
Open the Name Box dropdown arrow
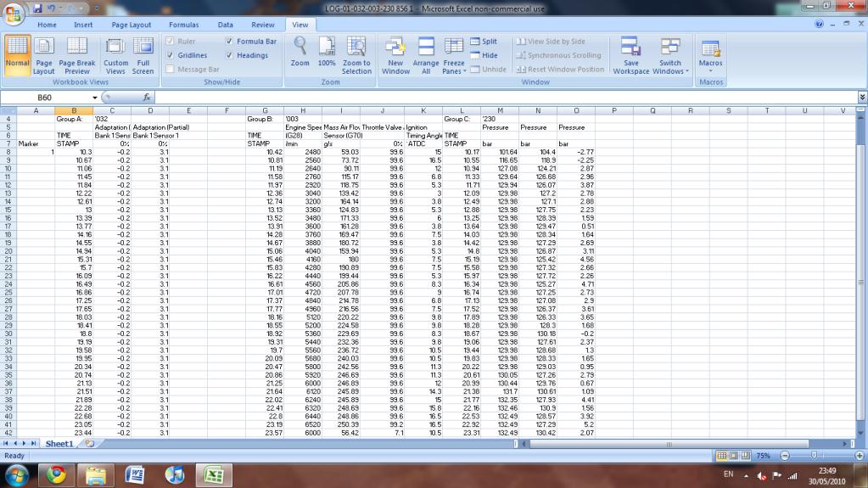95,98
